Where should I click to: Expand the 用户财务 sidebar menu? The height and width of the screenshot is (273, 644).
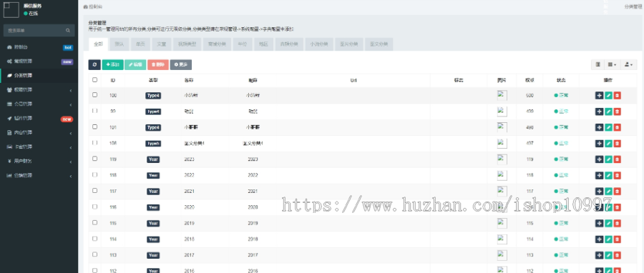tap(39, 161)
